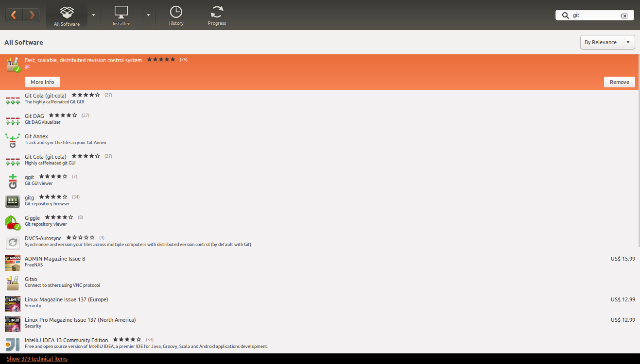Click the git package icon in selected row
The width and height of the screenshot is (640, 364).
(13, 64)
